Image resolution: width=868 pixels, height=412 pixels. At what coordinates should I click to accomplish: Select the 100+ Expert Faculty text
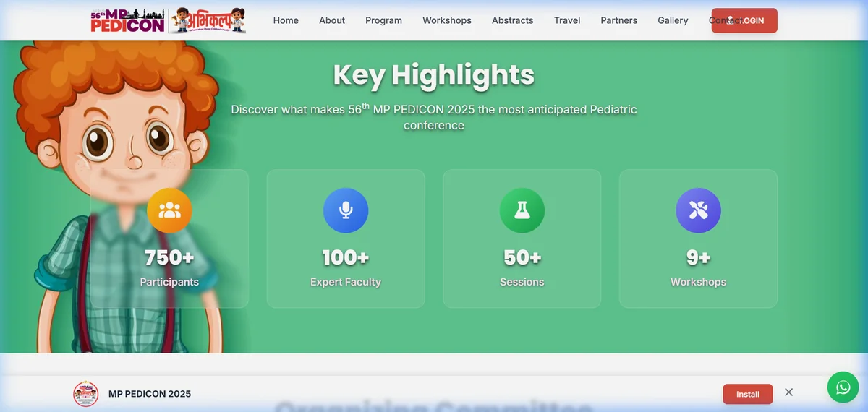pyautogui.click(x=346, y=267)
